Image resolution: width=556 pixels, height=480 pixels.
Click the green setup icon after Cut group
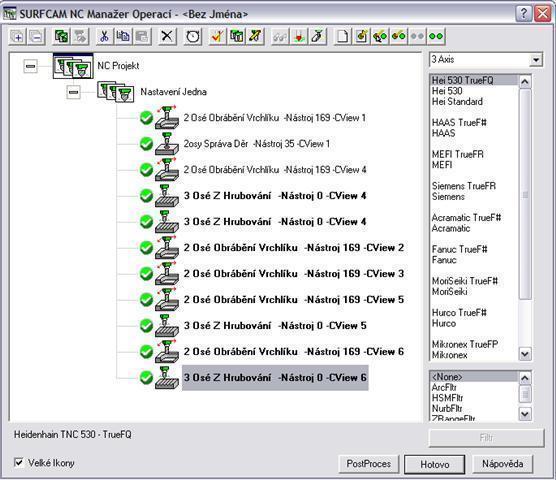pyautogui.click(x=61, y=36)
